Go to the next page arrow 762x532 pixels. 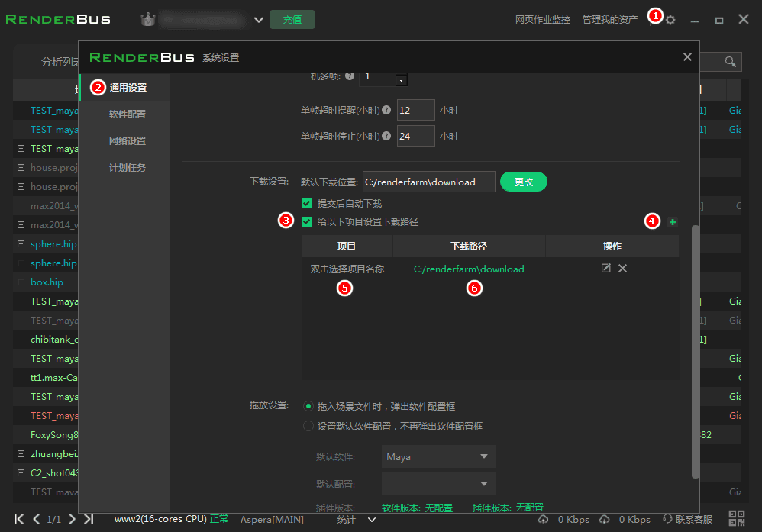tap(72, 519)
